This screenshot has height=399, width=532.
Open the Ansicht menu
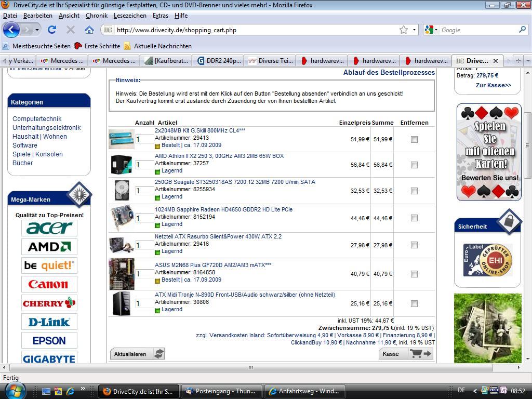pyautogui.click(x=69, y=16)
